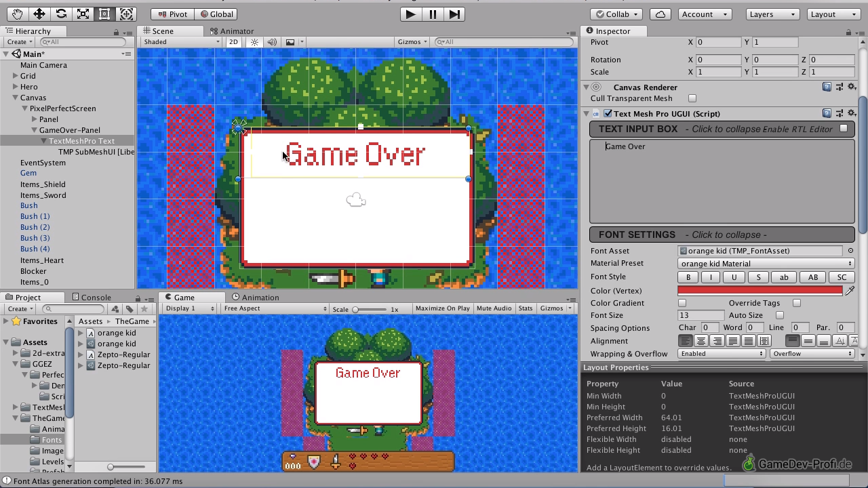The width and height of the screenshot is (868, 488).
Task: Select the Scale tool
Action: click(x=83, y=14)
